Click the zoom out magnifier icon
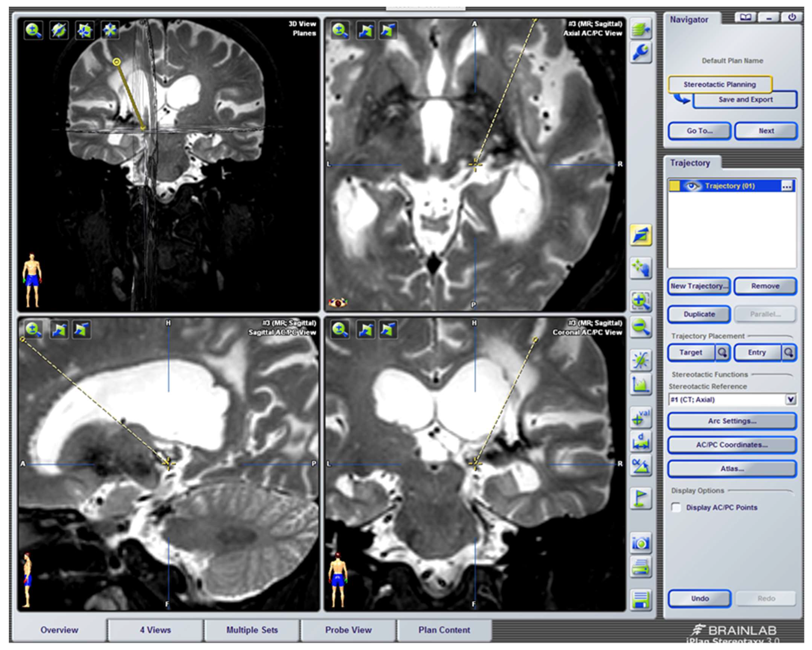812x650 pixels. pos(641,327)
